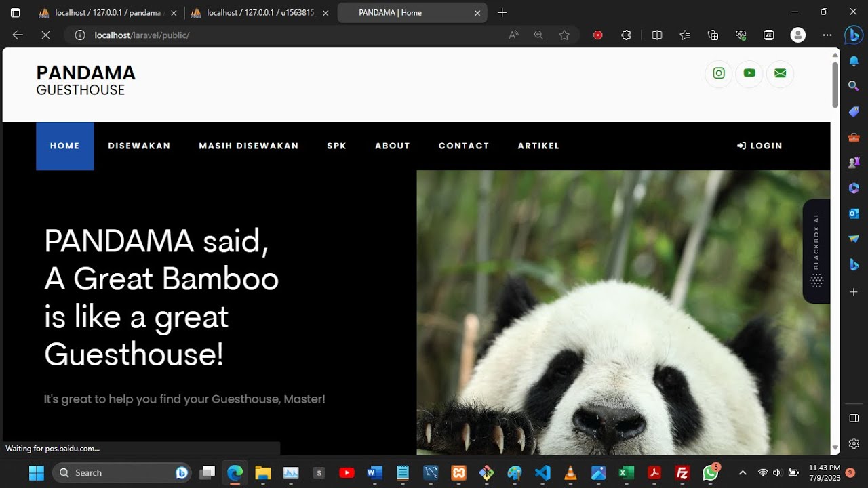Click scrollbar down arrow
Image resolution: width=868 pixels, height=488 pixels.
tap(835, 449)
